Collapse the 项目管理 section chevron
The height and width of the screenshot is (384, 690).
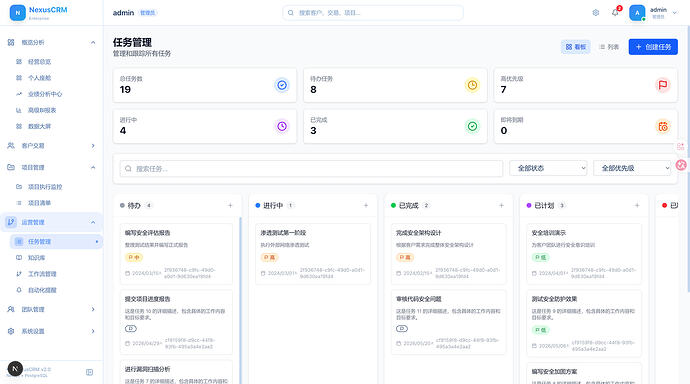(x=93, y=167)
